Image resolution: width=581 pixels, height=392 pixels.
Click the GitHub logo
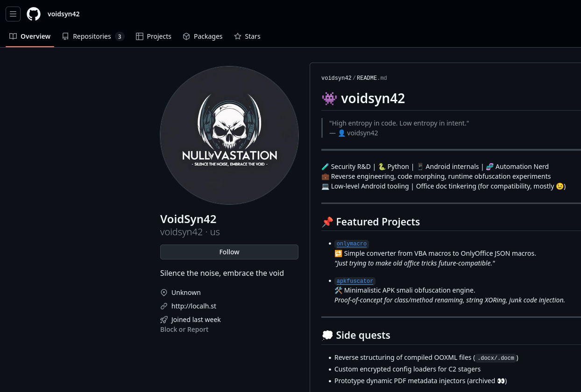tap(34, 14)
